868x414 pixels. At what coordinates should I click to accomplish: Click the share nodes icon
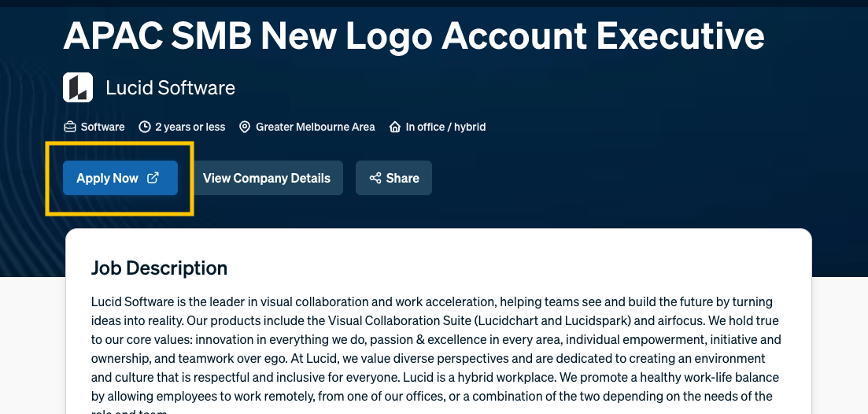coord(375,178)
